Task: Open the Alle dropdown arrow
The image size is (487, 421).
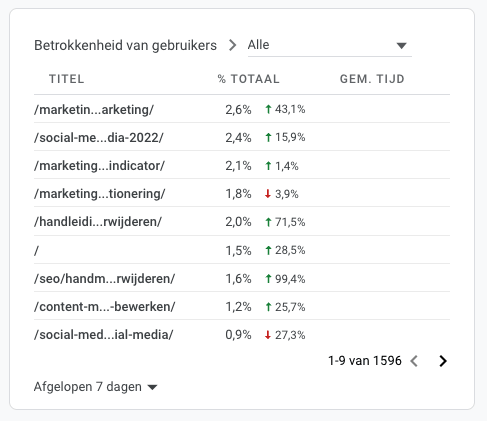Action: [x=402, y=45]
